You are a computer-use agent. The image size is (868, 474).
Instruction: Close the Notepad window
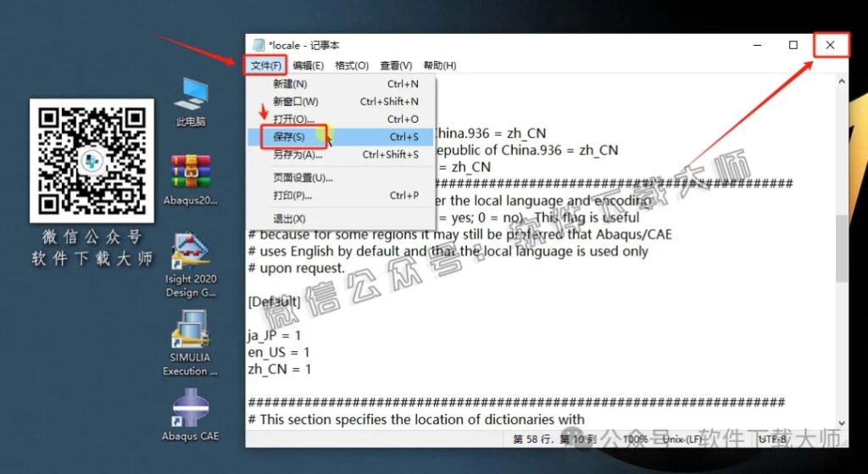[x=830, y=46]
